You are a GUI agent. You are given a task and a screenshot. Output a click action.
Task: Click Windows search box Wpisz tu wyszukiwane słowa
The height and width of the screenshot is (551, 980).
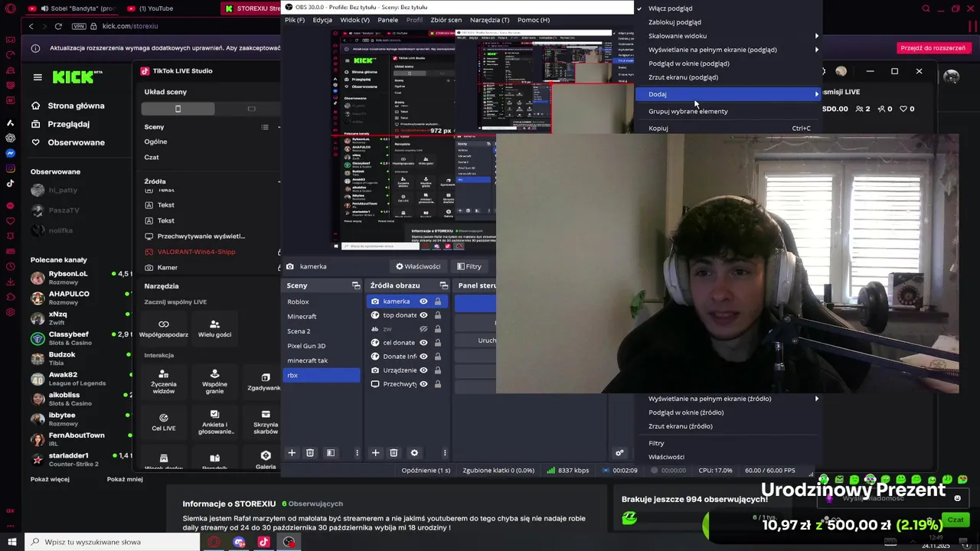coord(113,542)
